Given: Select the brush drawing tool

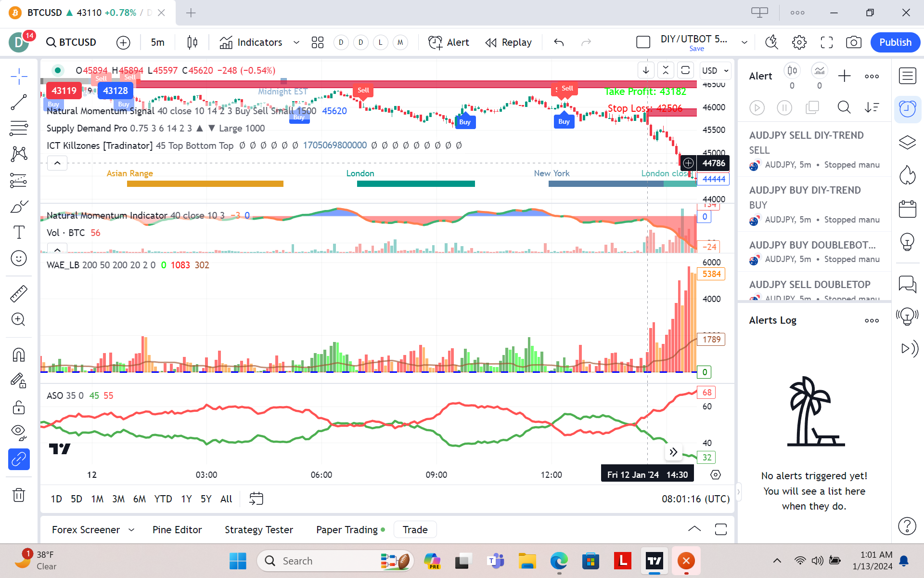Looking at the screenshot, I should coord(19,207).
